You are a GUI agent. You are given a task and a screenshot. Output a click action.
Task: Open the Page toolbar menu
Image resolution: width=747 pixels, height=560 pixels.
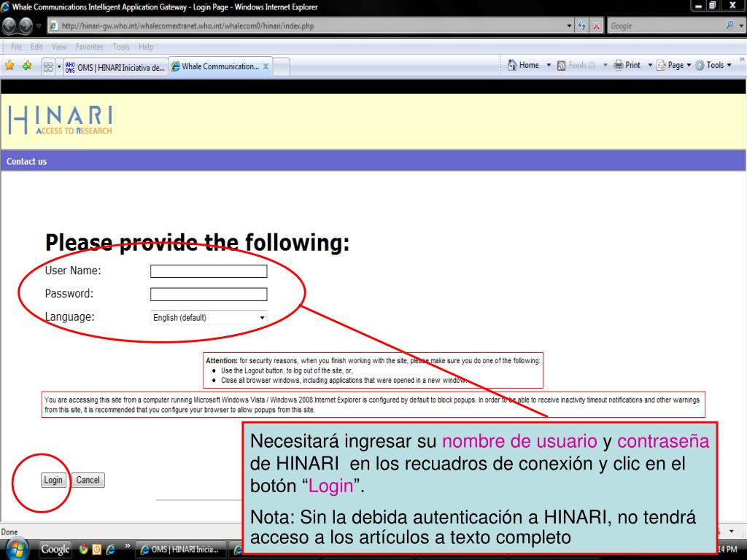673,65
